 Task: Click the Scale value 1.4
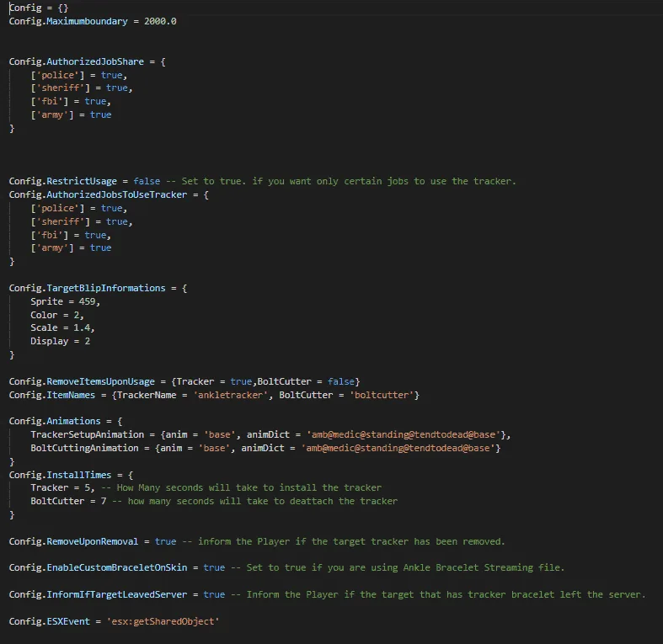84,327
